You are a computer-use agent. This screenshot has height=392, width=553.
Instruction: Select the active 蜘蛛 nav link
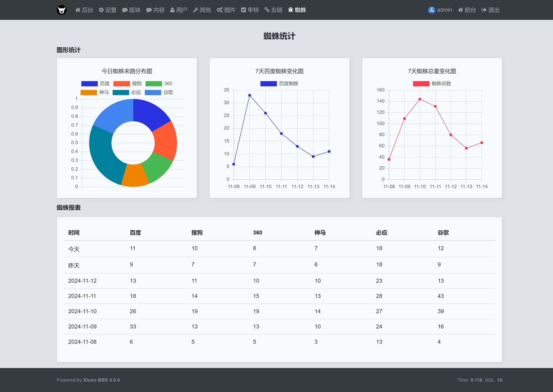tap(297, 10)
